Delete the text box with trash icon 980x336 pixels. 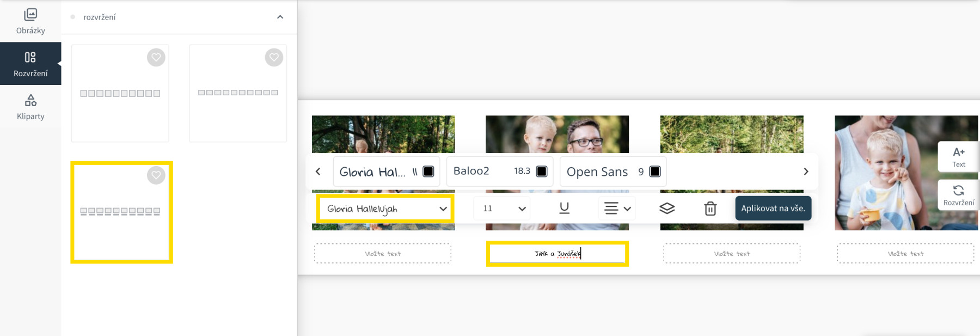[710, 208]
